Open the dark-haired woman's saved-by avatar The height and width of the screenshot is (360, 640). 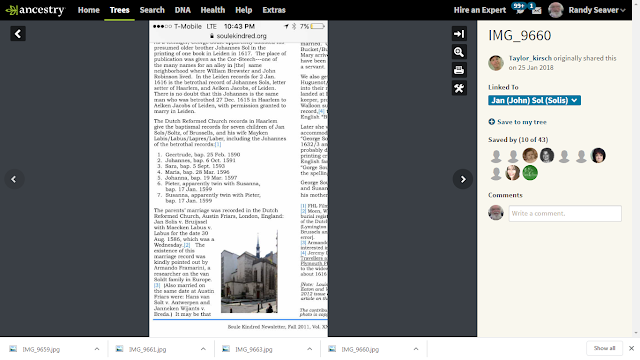coord(598,156)
